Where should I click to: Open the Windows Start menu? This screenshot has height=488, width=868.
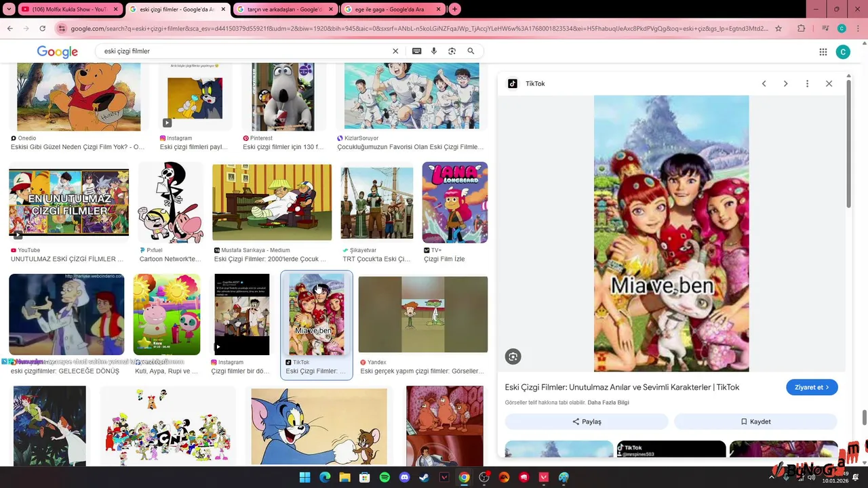click(304, 477)
